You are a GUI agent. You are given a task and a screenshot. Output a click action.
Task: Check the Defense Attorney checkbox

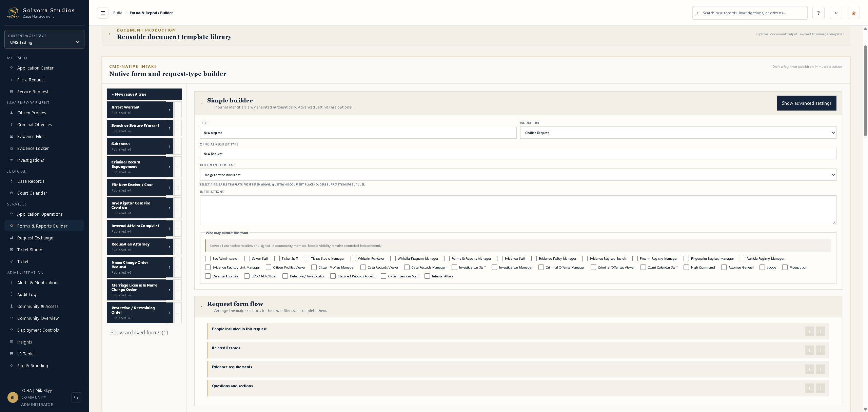pos(208,276)
